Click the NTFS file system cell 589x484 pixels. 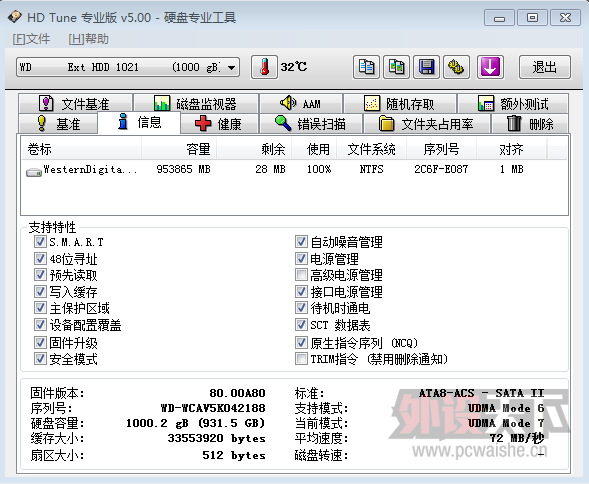(x=371, y=169)
